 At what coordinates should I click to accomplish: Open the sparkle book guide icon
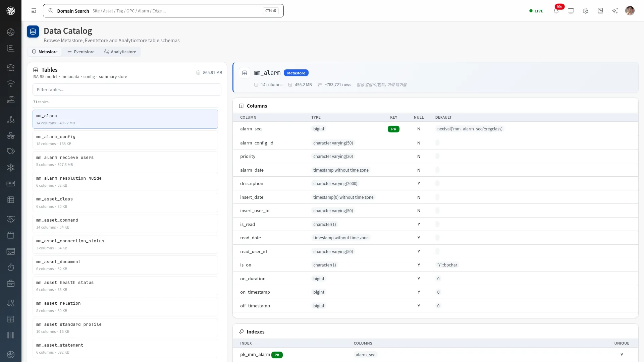(x=600, y=11)
